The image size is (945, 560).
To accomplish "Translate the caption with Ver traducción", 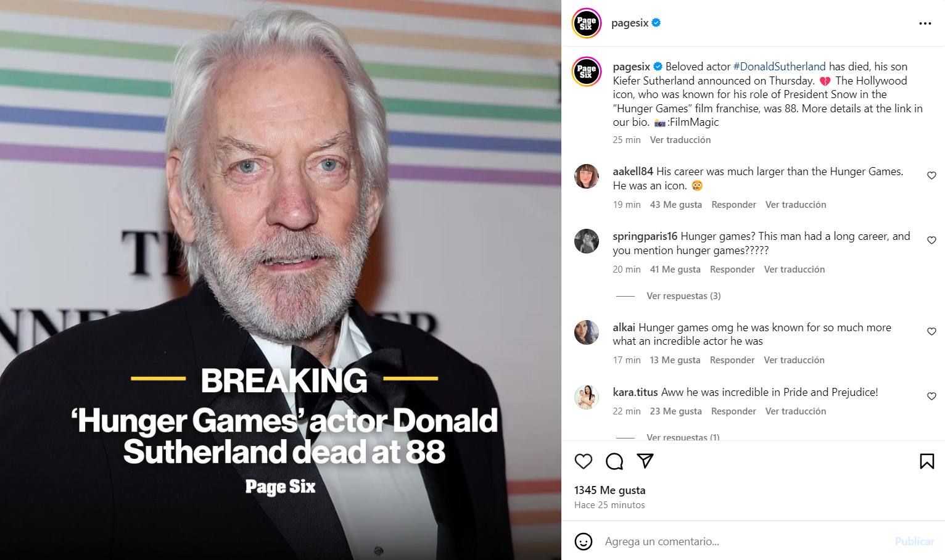I will point(680,140).
